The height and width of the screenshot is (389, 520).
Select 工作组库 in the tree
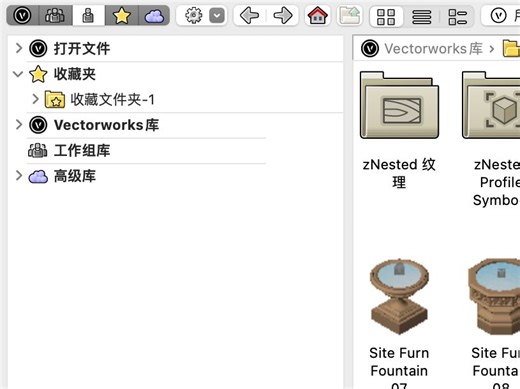click(82, 150)
